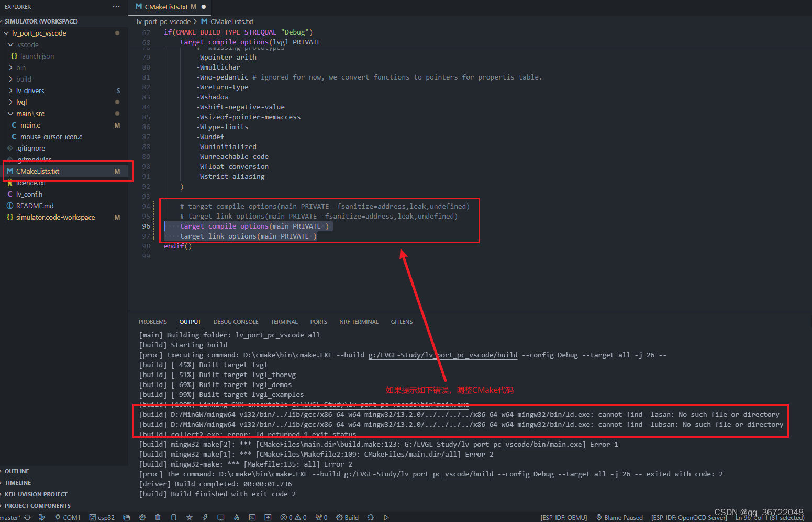Click the git graph icon beside sync

click(x=42, y=517)
